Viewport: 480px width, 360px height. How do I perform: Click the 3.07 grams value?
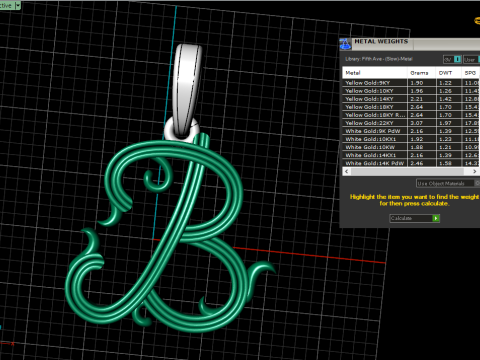[x=417, y=123]
